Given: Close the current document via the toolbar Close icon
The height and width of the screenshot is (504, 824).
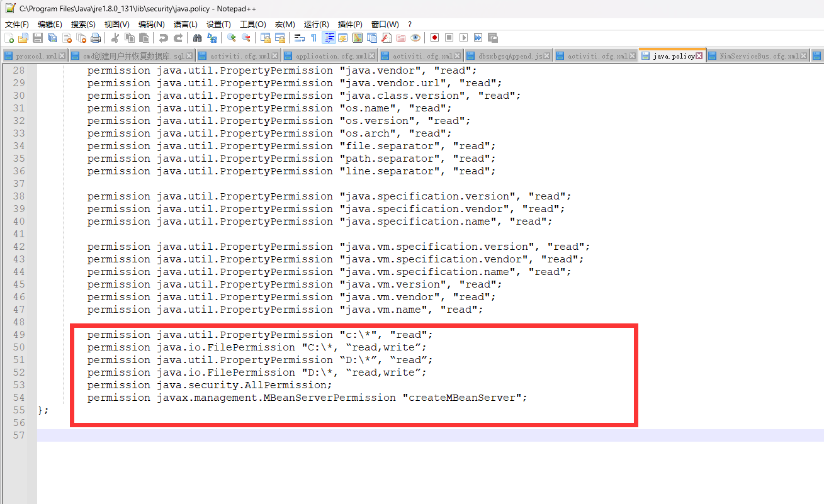Looking at the screenshot, I should [67, 38].
